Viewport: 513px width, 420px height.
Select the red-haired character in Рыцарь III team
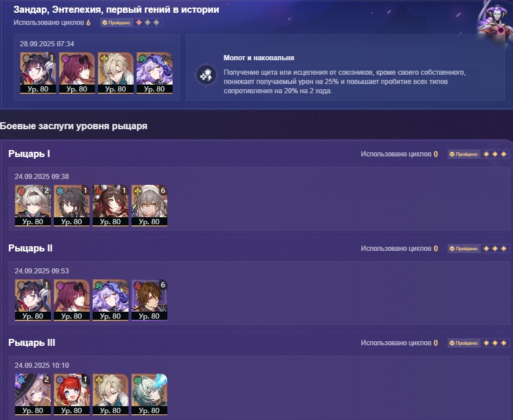[72, 395]
